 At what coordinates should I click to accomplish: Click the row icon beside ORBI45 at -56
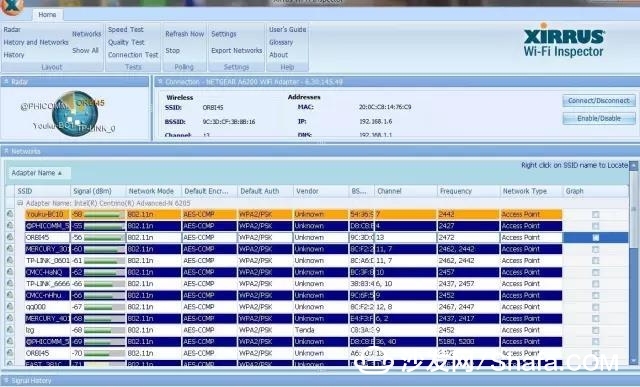click(x=10, y=237)
